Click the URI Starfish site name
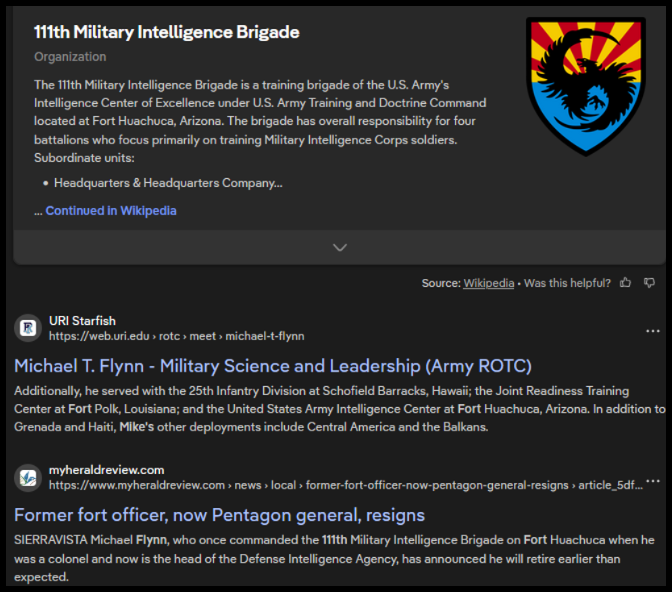This screenshot has height=592, width=672. click(82, 321)
